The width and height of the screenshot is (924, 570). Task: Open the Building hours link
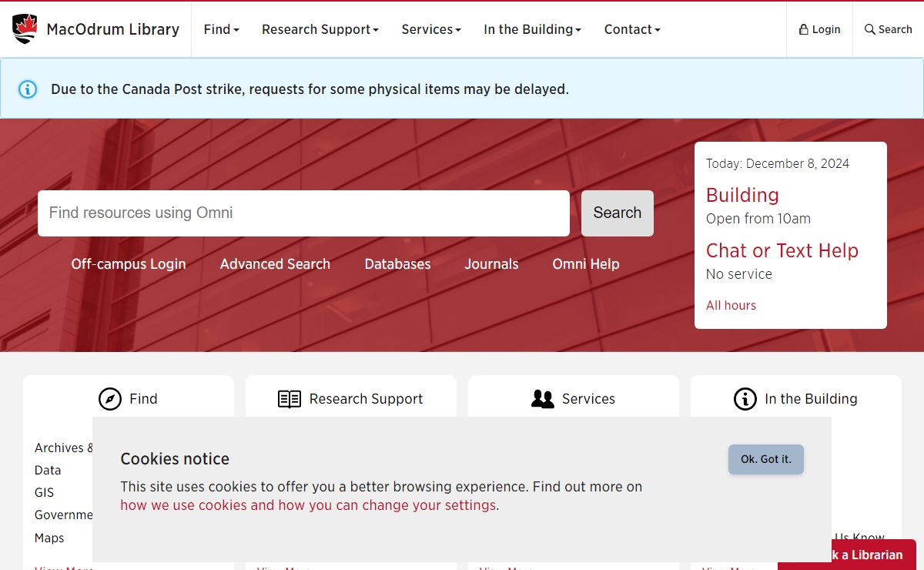[742, 195]
